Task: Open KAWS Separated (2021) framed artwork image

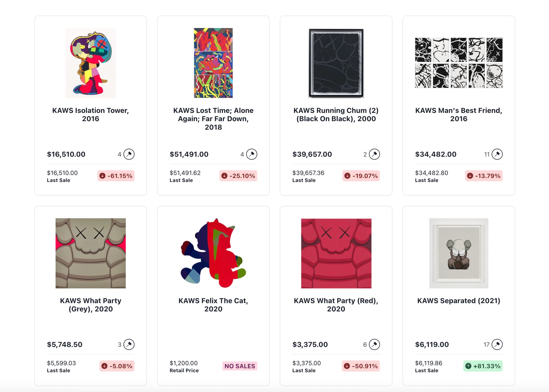Action: coord(459,253)
